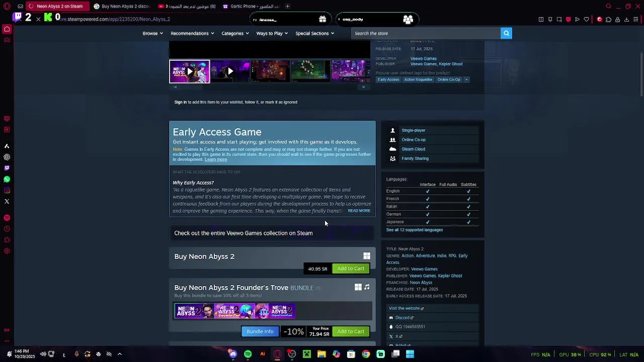The image size is (644, 362).
Task: Play the first Neon Abyss 2 trailer thumbnail
Action: pyautogui.click(x=189, y=71)
